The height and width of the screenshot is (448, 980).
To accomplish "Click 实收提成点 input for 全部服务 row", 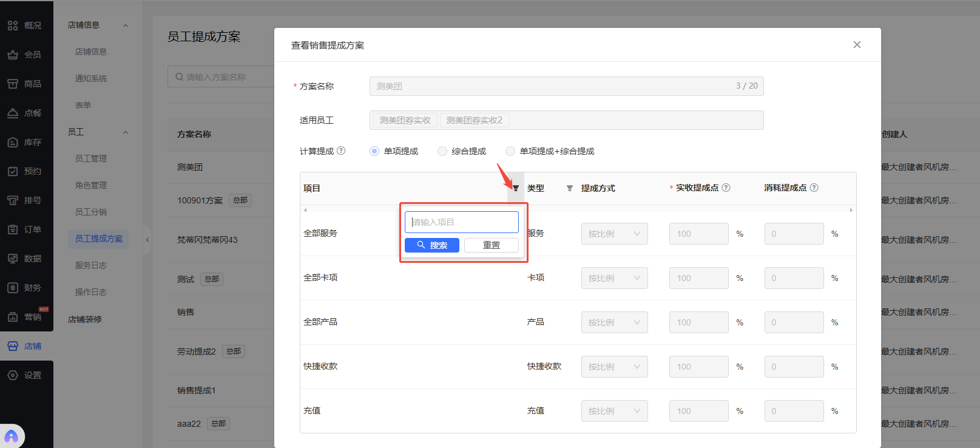I will coord(699,234).
